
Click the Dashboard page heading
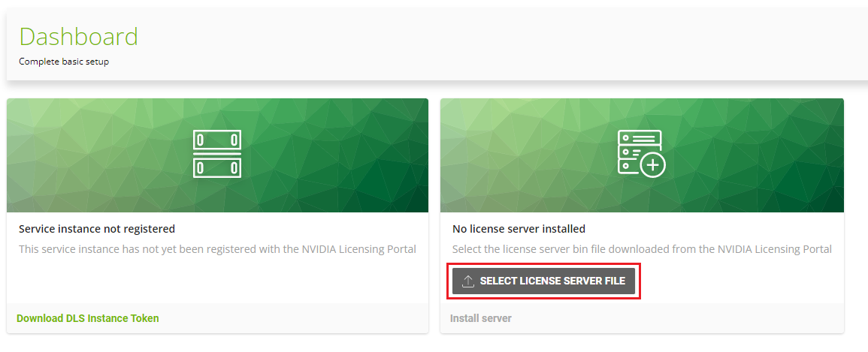tap(78, 37)
